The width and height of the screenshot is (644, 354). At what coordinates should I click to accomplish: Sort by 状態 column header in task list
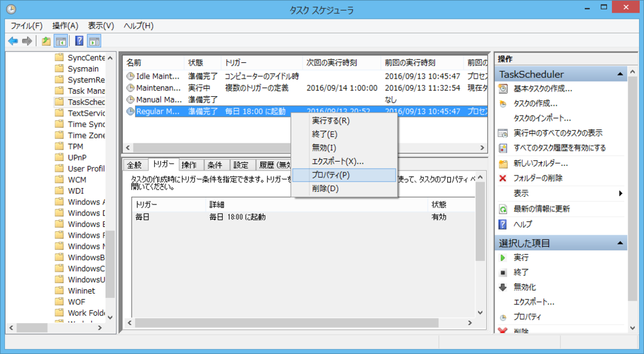[x=203, y=63]
